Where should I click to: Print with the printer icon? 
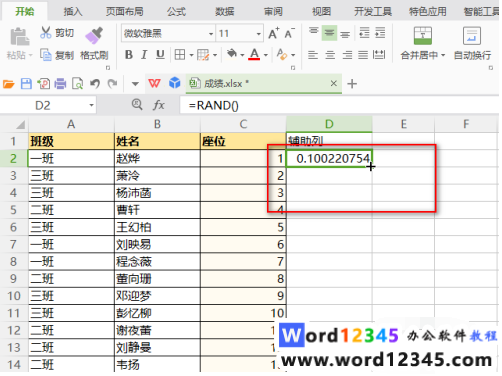60,84
